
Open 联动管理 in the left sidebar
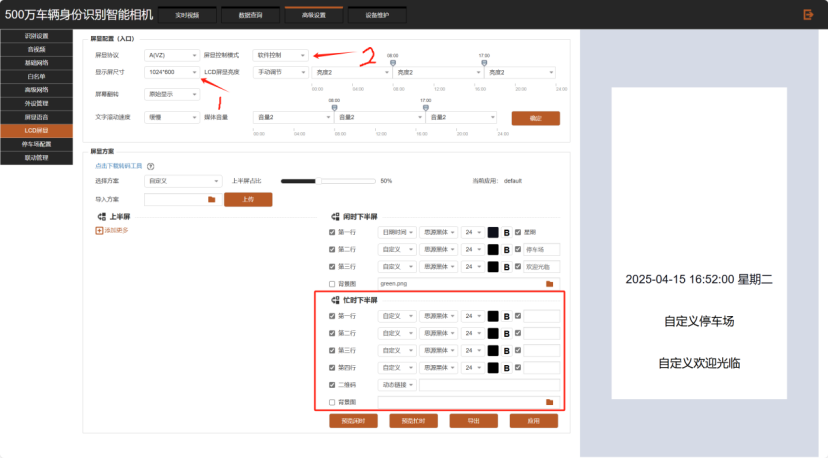pos(36,158)
